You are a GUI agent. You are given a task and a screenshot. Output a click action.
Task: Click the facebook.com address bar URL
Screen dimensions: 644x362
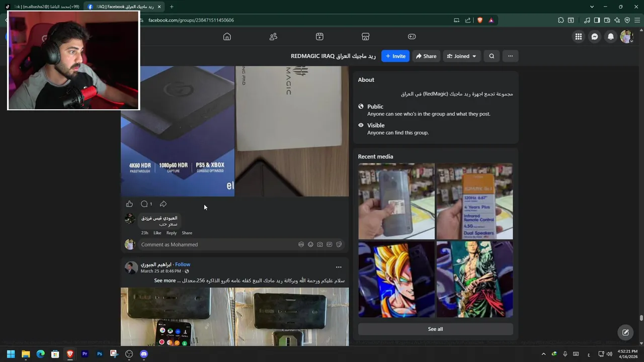click(191, 20)
